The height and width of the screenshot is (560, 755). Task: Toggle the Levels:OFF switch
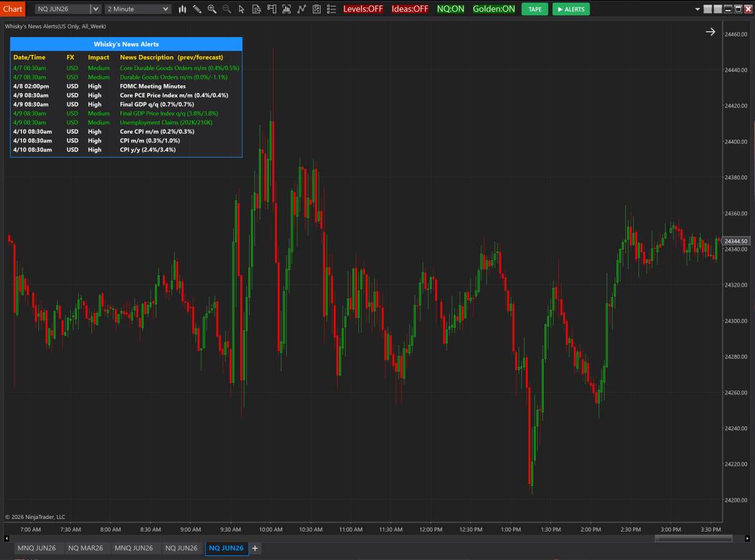363,9
